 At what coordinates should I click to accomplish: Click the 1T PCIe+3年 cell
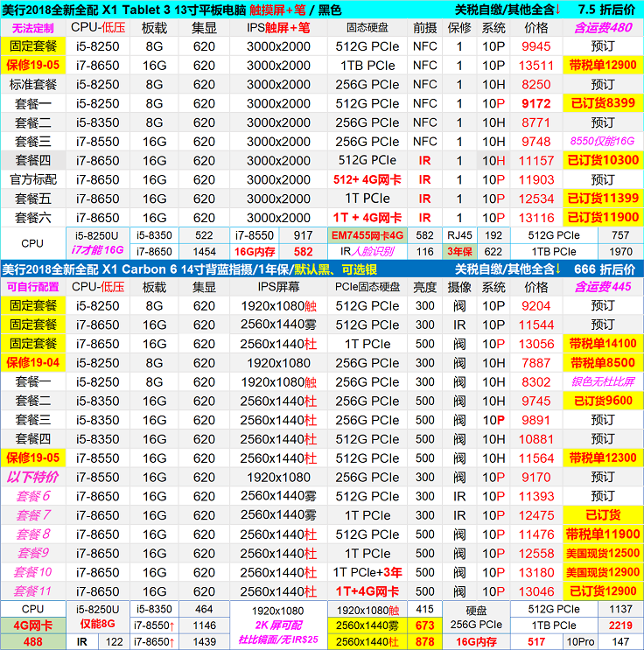coord(367,573)
